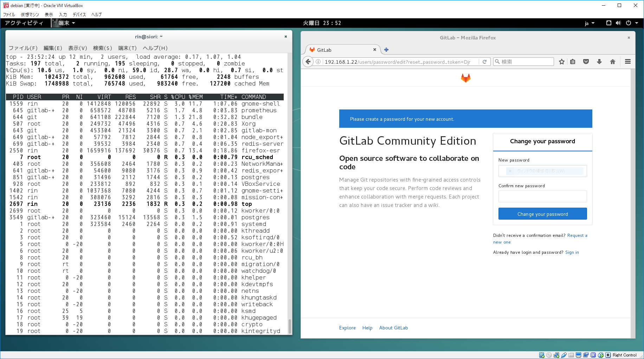Open the About GitLab footer link
644x359 pixels.
393,328
